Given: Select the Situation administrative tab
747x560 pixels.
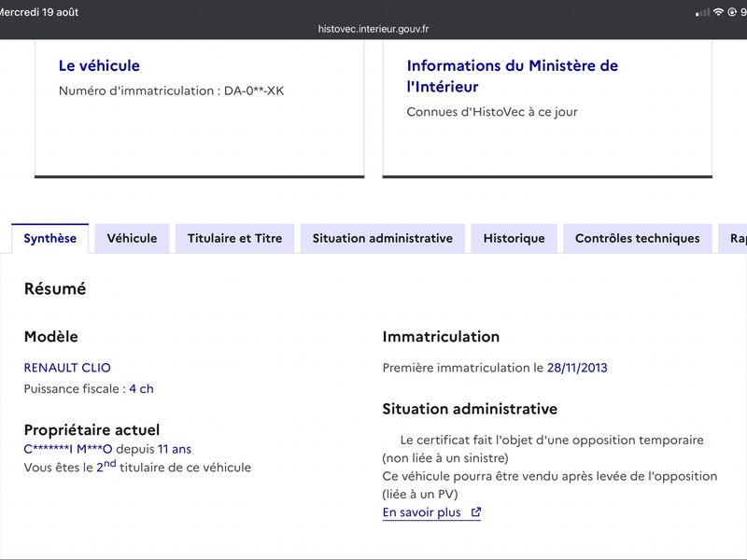Looking at the screenshot, I should 383,238.
